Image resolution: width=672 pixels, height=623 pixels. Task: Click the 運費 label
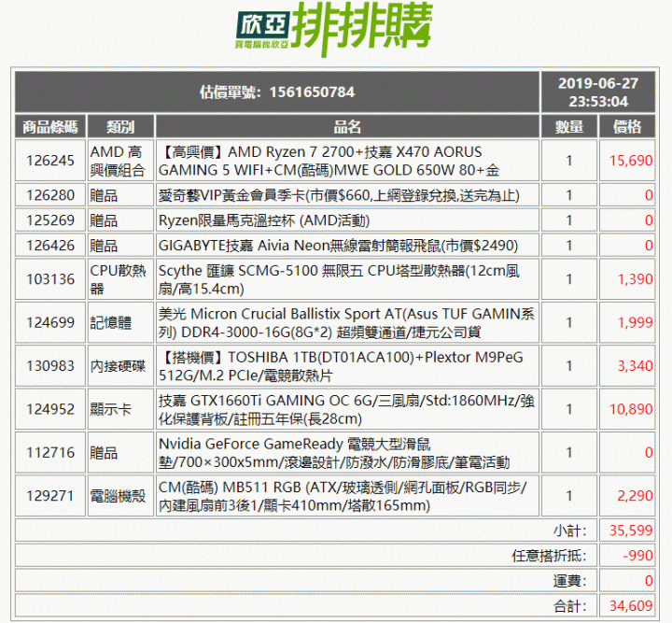[569, 581]
